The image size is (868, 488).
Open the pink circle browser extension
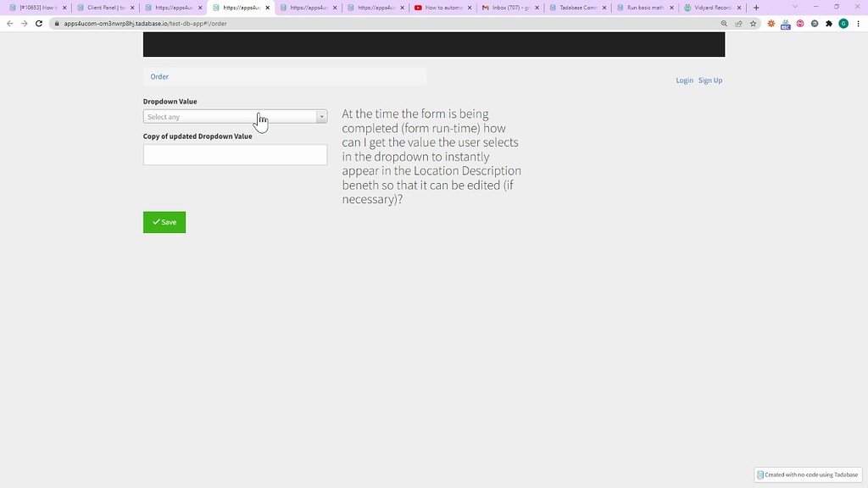coord(798,24)
